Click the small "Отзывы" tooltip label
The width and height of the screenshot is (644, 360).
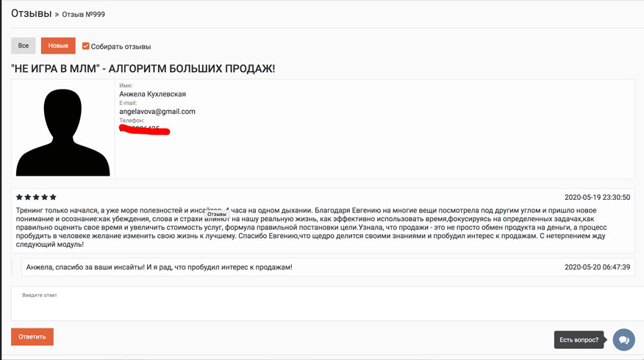coord(217,215)
